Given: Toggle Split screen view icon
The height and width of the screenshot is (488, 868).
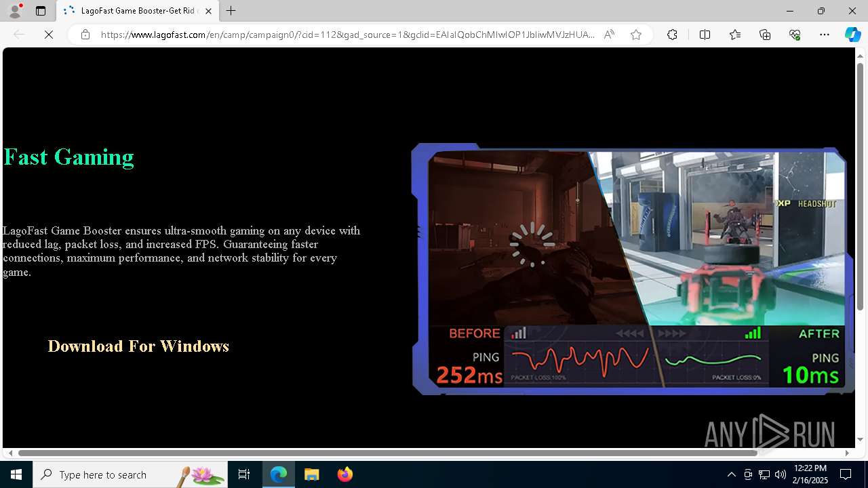Looking at the screenshot, I should click(x=705, y=35).
